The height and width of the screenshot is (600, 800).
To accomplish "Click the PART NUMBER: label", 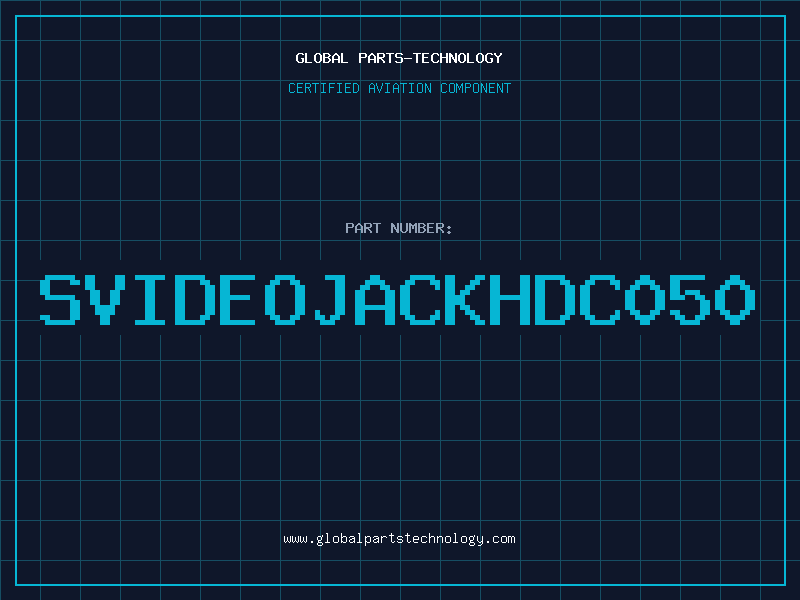I will 398,228.
